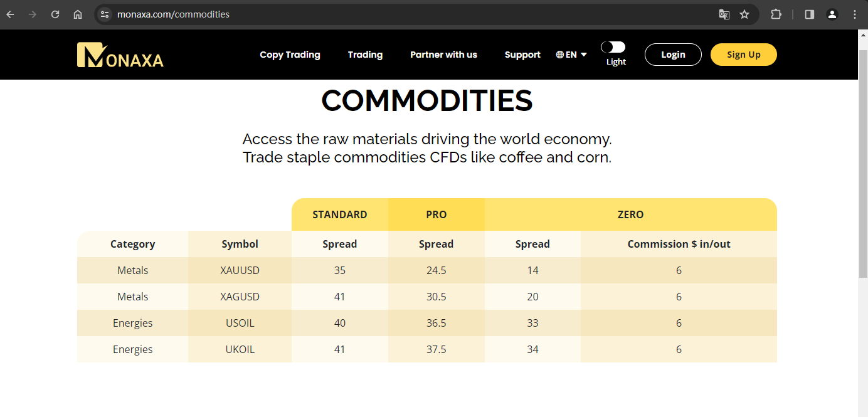Click the 20 ZERO spread value
The height and width of the screenshot is (417, 868).
pos(532,297)
